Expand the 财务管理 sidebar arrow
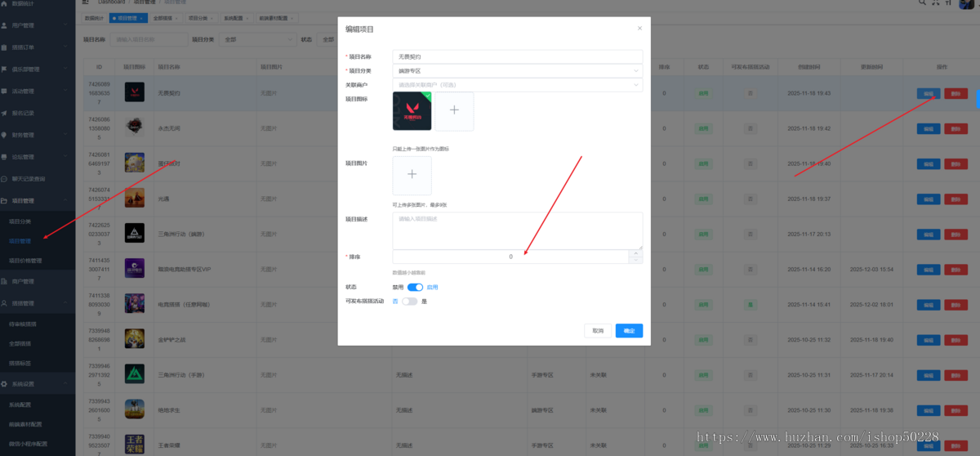The height and width of the screenshot is (456, 980). (66, 135)
